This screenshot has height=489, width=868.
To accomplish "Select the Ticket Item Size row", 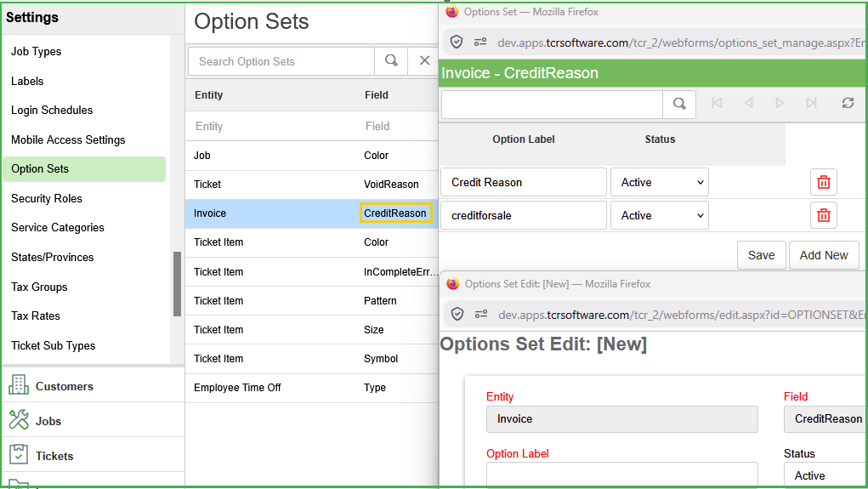I will click(312, 329).
